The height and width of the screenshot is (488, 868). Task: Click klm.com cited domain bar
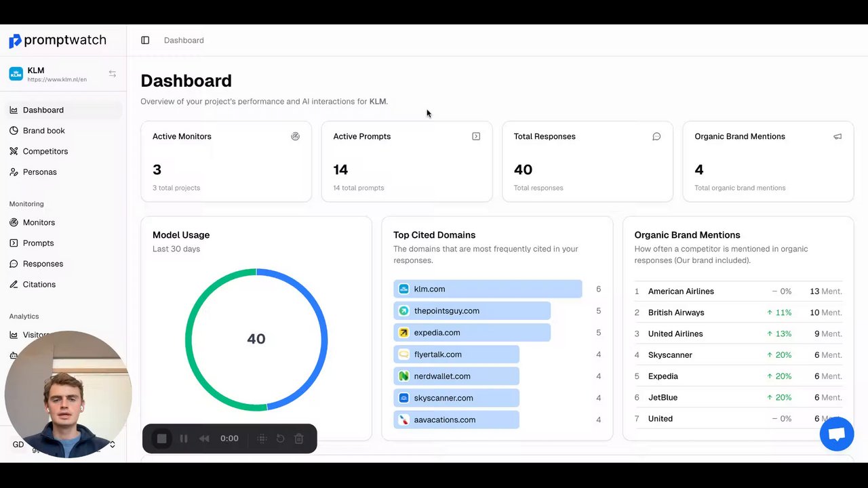pos(488,289)
